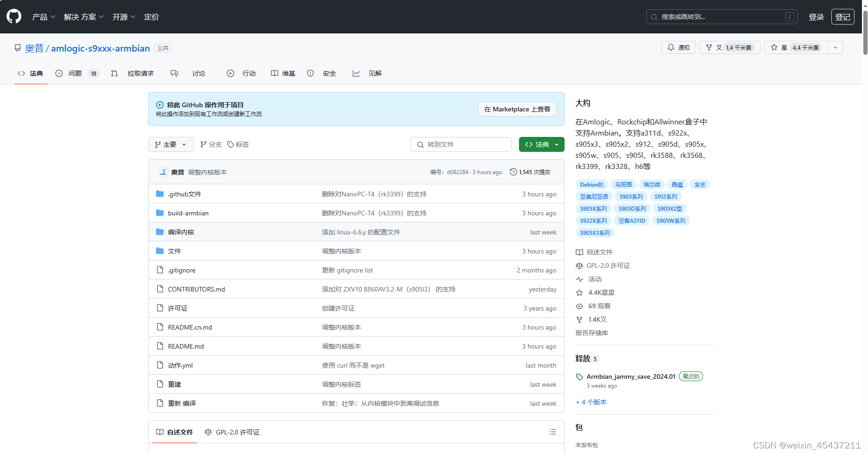The image size is (868, 454).
Task: Click the GitHub Actions play icon in banner
Action: coord(160,105)
